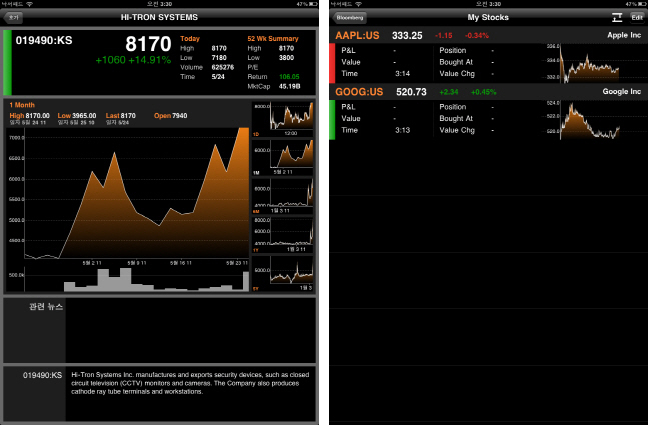648x425 pixels.
Task: Tap the MktCap value 45.19B
Action: pyautogui.click(x=289, y=86)
